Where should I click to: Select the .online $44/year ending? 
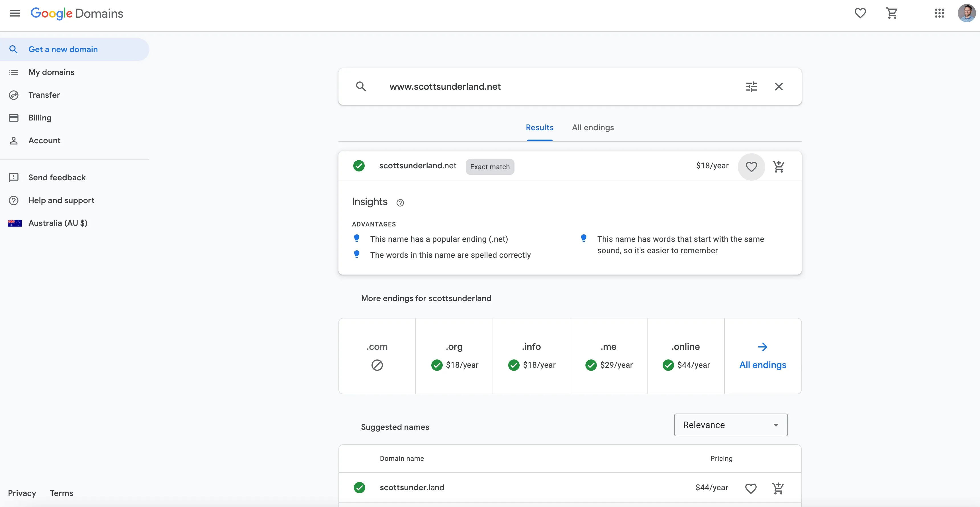click(x=685, y=356)
